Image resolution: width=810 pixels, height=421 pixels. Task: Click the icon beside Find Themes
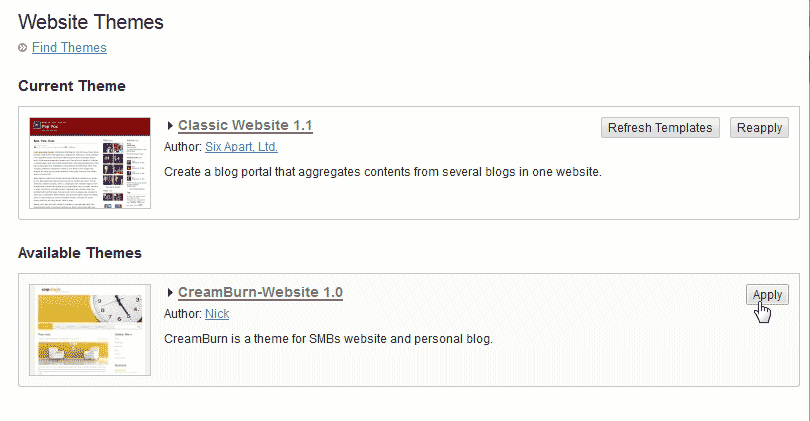23,48
